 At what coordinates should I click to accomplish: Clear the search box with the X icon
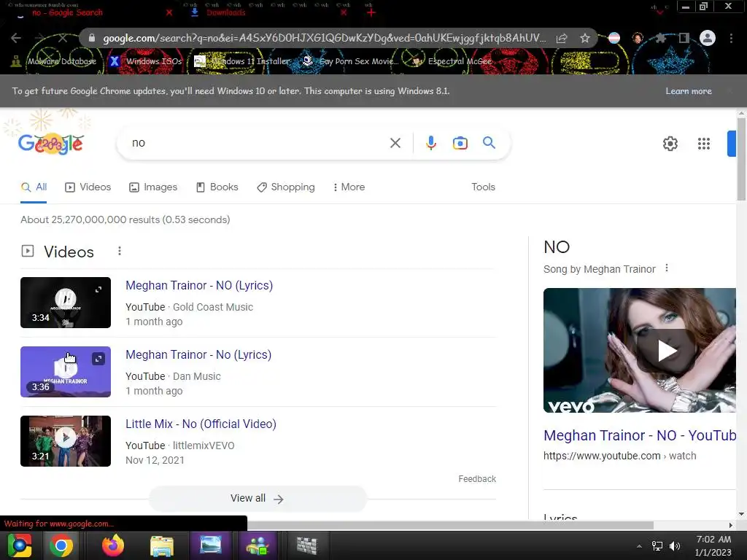[395, 143]
